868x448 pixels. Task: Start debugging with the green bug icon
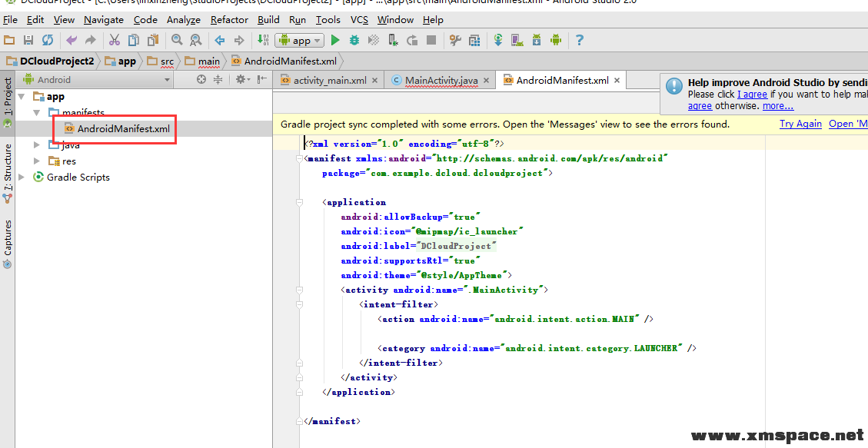(354, 41)
